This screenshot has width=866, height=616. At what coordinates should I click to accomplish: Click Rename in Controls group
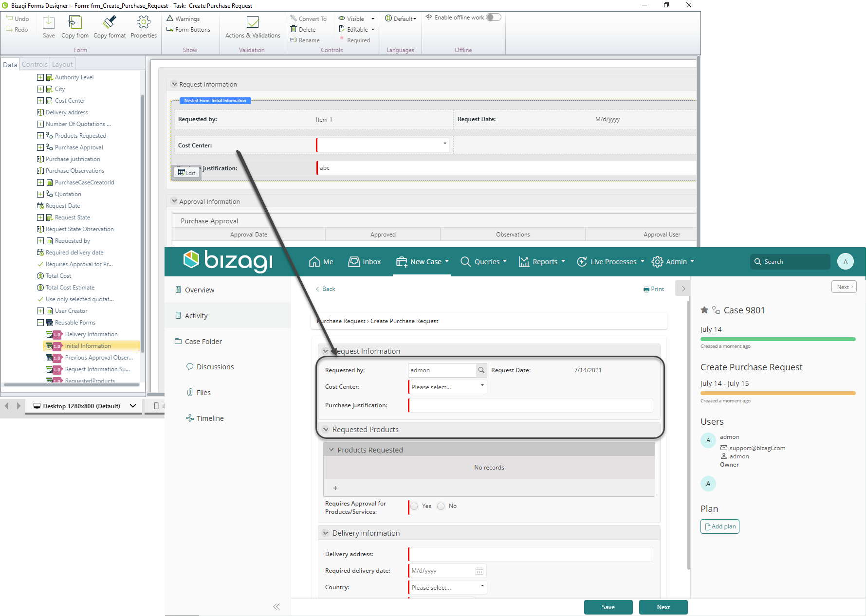[x=305, y=40]
